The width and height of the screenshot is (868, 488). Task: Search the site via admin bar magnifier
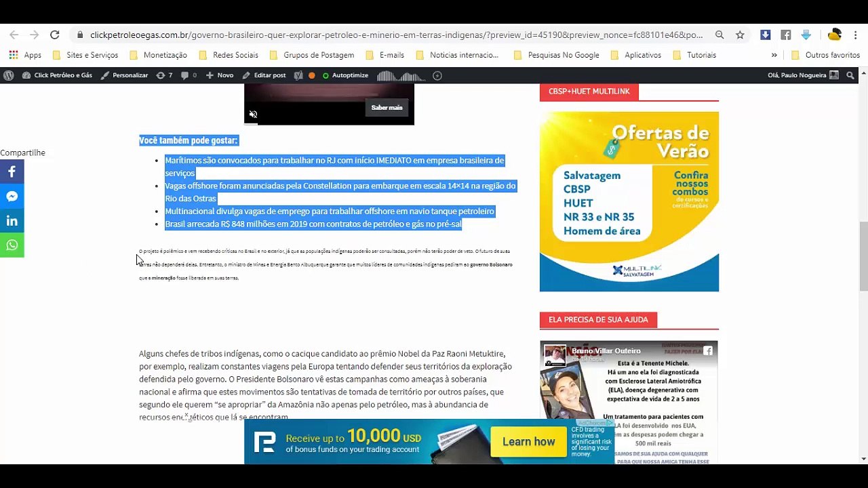pos(850,75)
